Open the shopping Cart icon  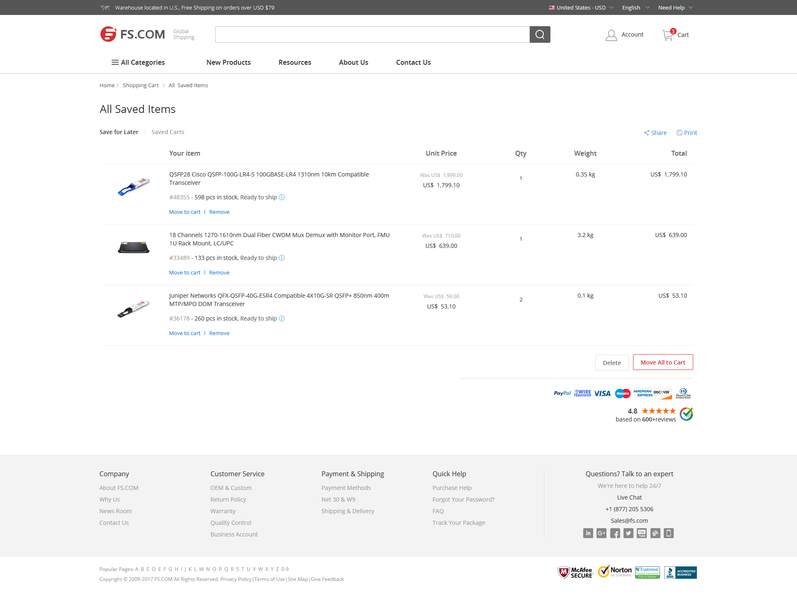coord(668,35)
